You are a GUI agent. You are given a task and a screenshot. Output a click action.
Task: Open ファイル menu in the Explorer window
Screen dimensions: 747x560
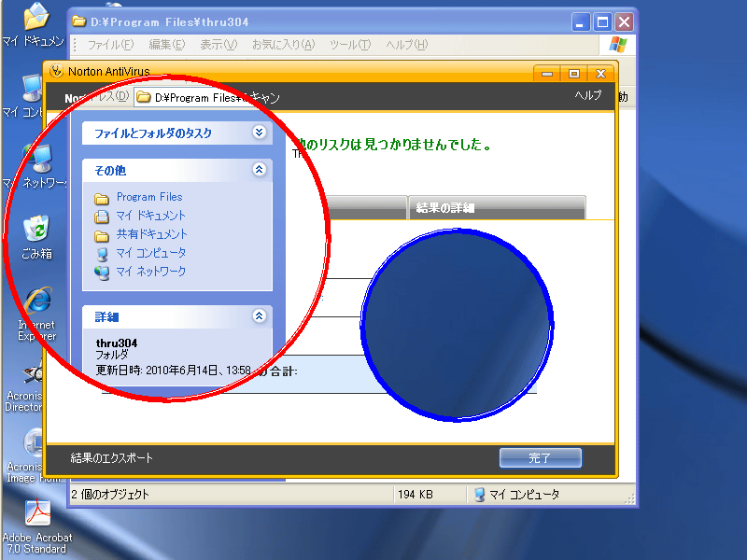coord(110,45)
